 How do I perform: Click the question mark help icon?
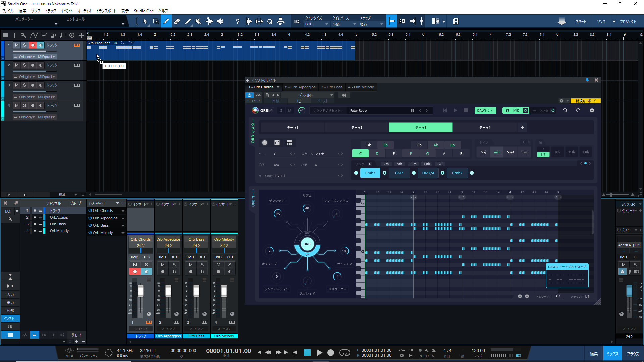click(238, 21)
